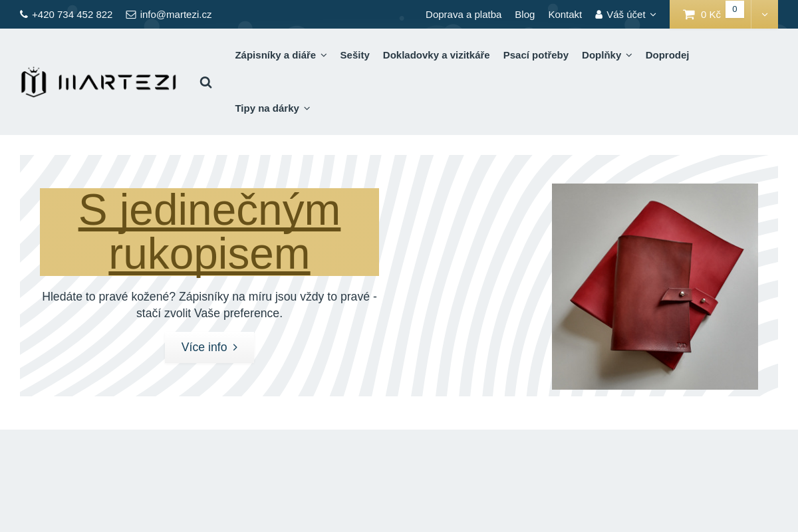Screen dimensions: 798x532
Task: Click the cart item count badge
Action: (x=734, y=9)
